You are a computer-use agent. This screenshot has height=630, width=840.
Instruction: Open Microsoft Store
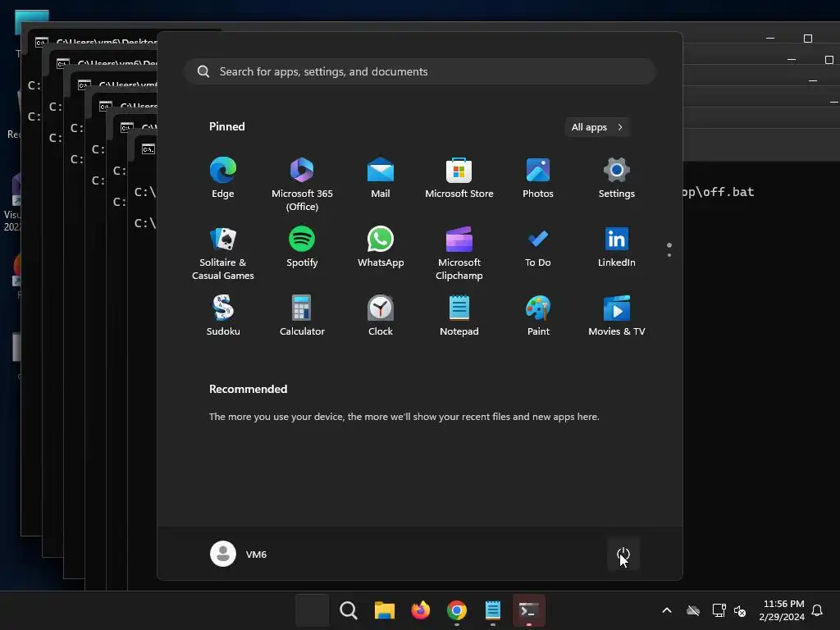[459, 178]
